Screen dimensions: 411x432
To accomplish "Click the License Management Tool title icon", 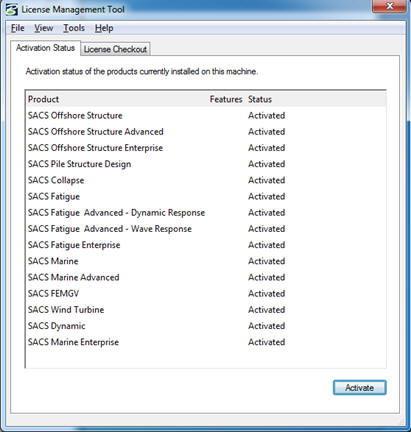I will (12, 9).
